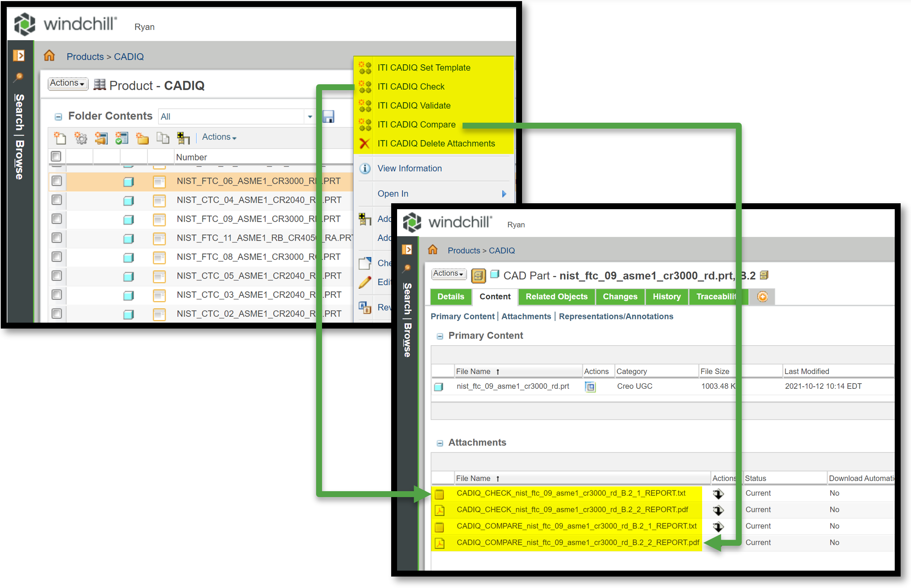Screen dimensions: 911x588
Task: Click the save view disk icon next to the All filter
Action: (x=328, y=116)
